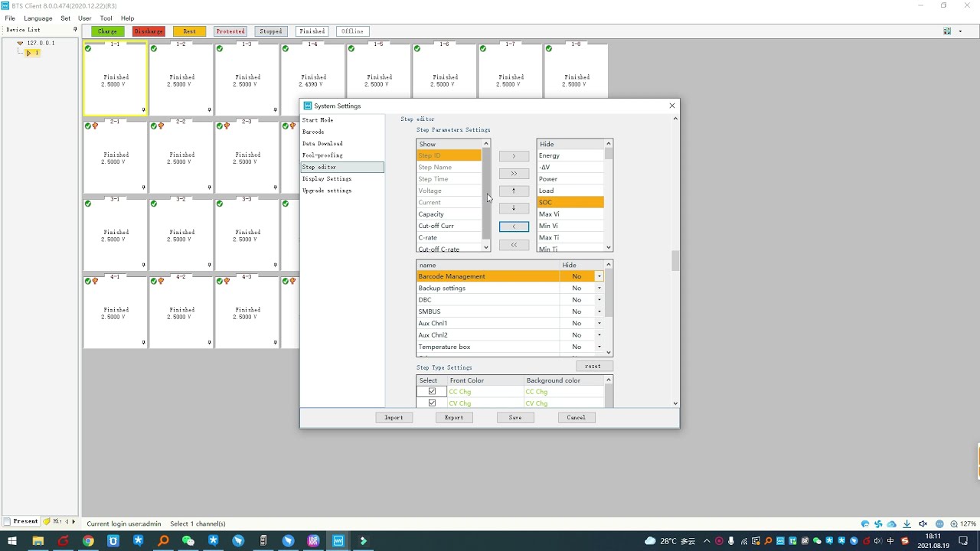Save the system settings
Image resolution: width=980 pixels, height=551 pixels.
coord(515,418)
